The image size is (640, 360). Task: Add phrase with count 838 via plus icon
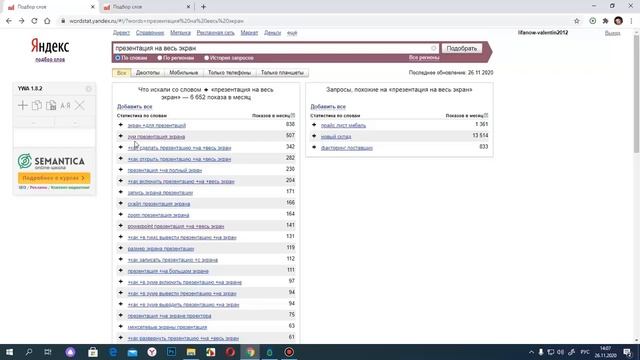tap(121, 124)
